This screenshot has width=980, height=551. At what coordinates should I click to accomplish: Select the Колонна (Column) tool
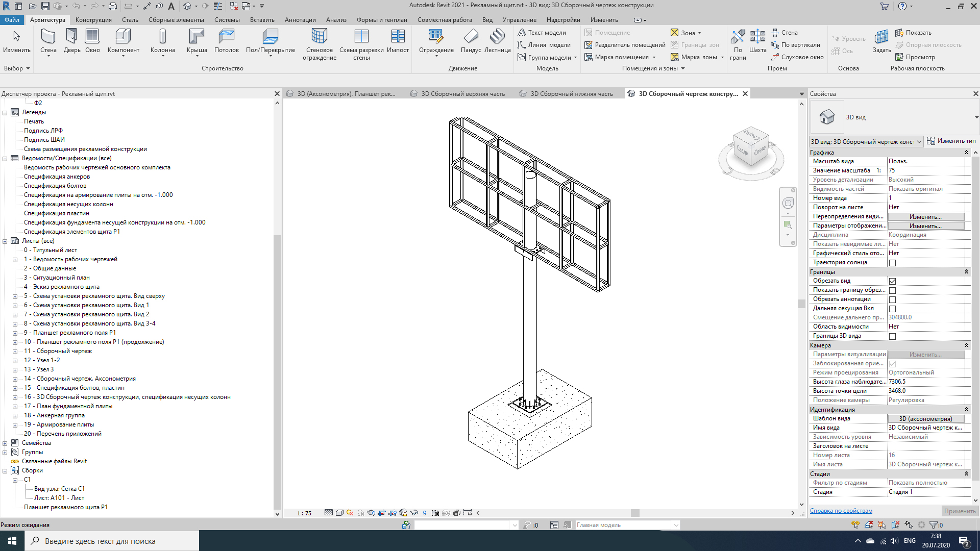click(162, 41)
